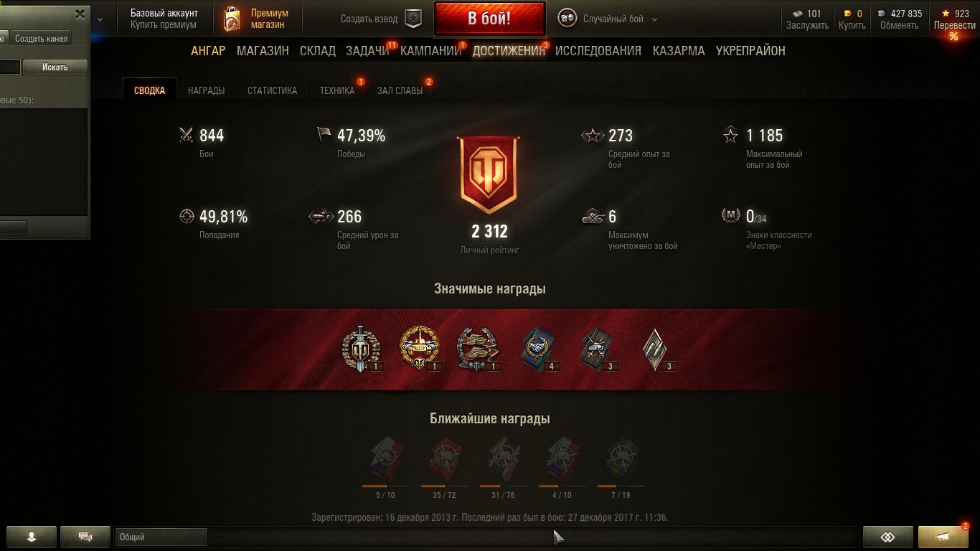Click the handshake award badge with count 4
Viewport: 980px width, 551px height.
point(537,349)
